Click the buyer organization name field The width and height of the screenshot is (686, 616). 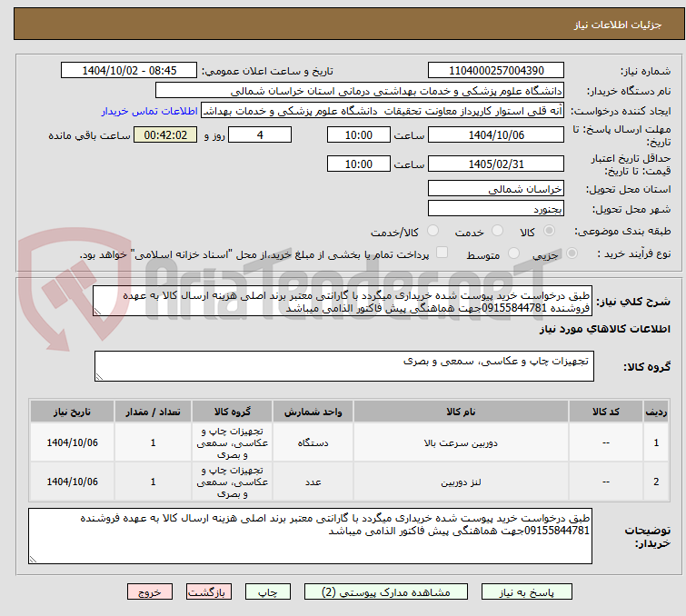pos(360,91)
